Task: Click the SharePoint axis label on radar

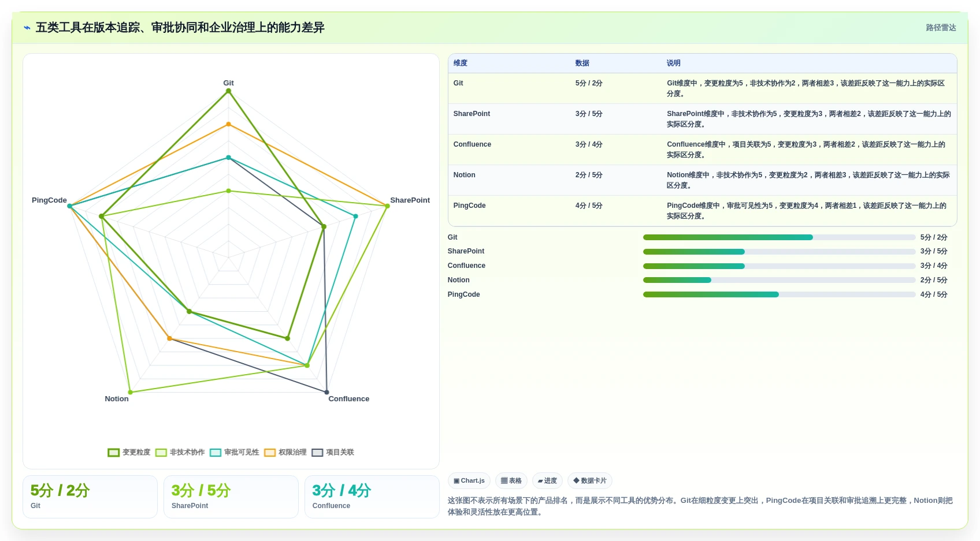Action: coord(410,200)
